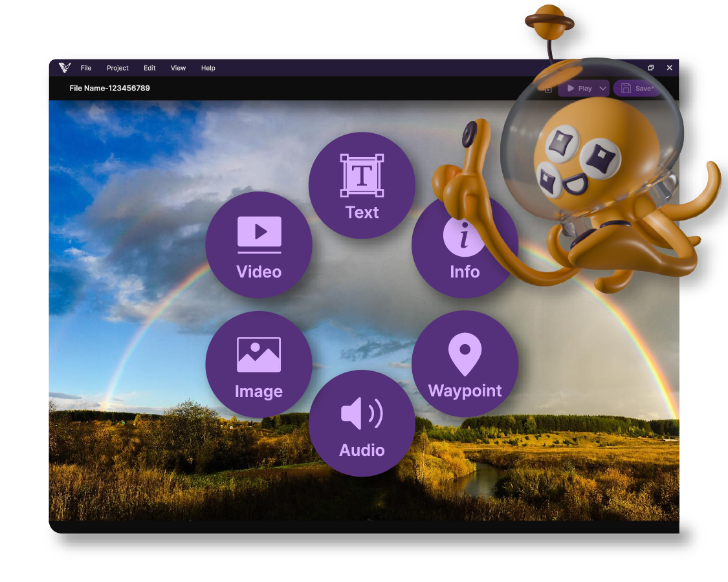The height and width of the screenshot is (582, 728).
Task: Add an Audio element from radial menu
Action: [362, 424]
